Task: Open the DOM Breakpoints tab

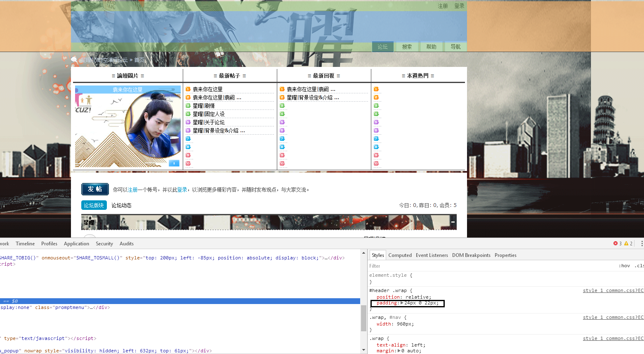Action: pos(471,255)
